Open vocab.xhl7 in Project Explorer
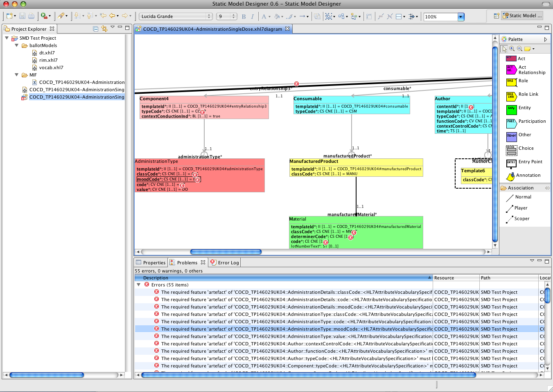 pos(51,68)
